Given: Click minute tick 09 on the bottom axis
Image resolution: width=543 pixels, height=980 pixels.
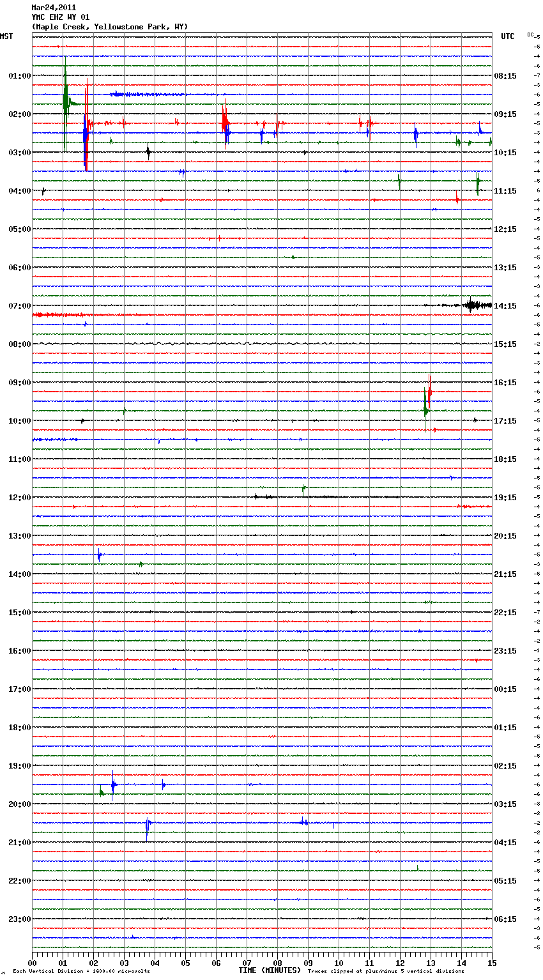Looking at the screenshot, I should pyautogui.click(x=309, y=963).
